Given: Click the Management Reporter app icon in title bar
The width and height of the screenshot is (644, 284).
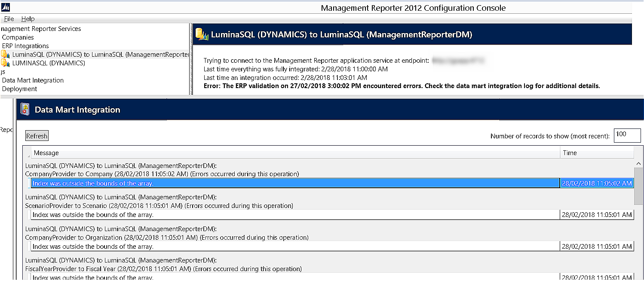Looking at the screenshot, I should click(x=6, y=8).
